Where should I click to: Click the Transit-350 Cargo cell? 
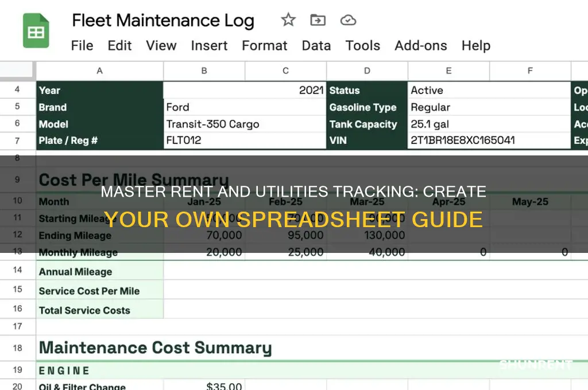245,124
